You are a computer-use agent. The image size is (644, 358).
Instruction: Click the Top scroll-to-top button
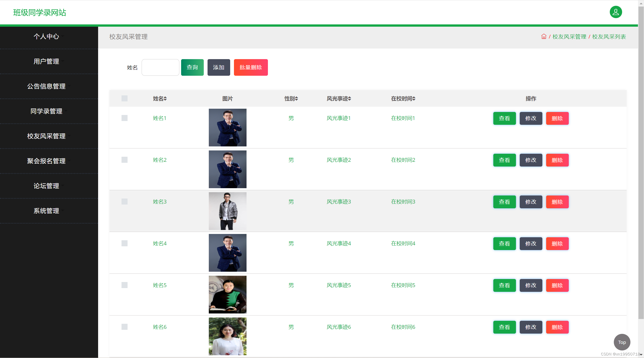pos(622,342)
